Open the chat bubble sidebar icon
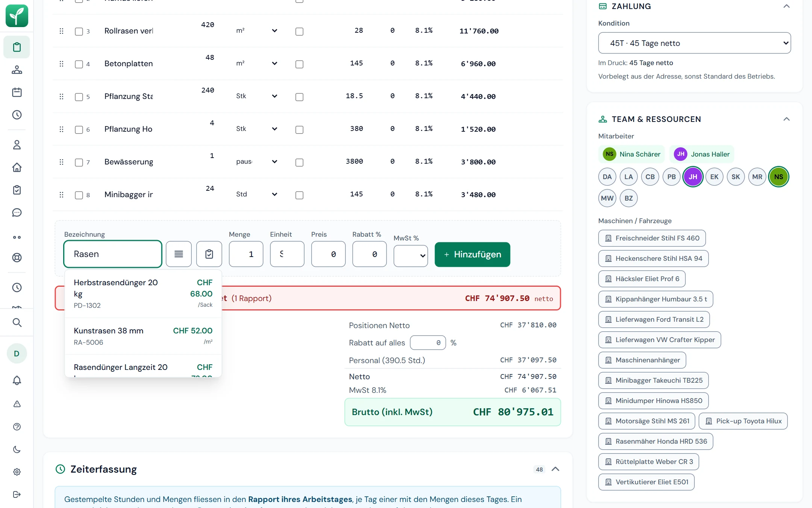Screen dimensions: 812x508 click(x=17, y=213)
